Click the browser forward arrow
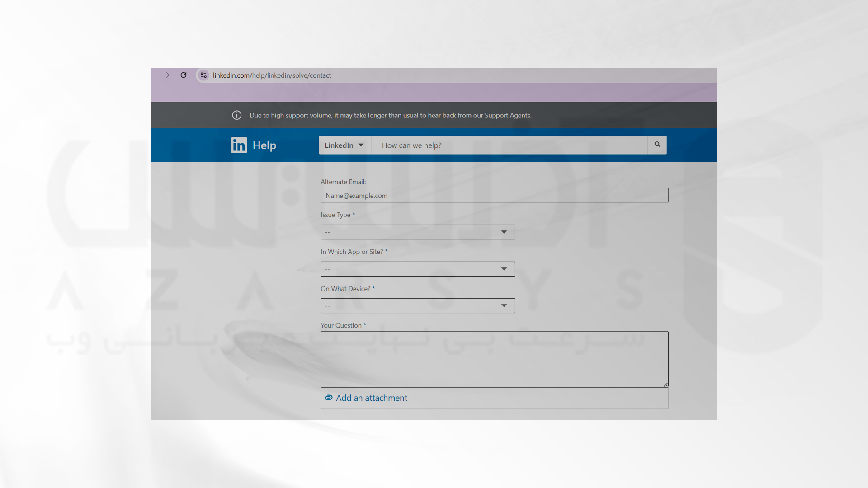The image size is (868, 488). [166, 75]
